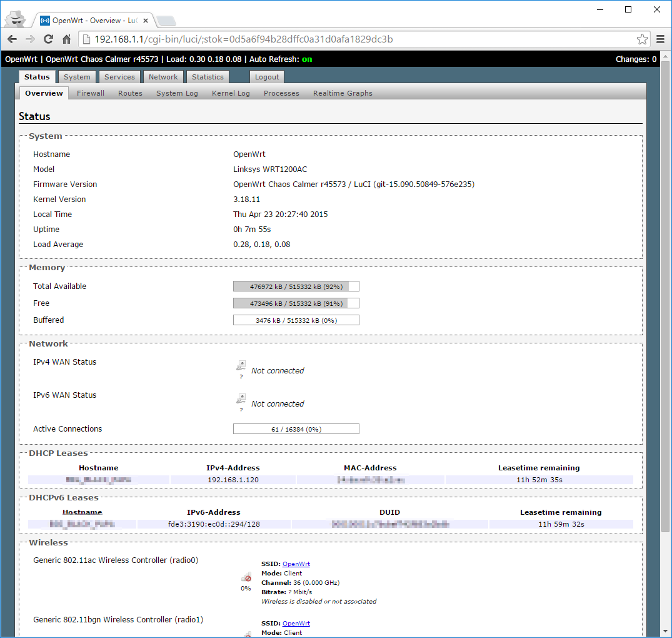Open the Firewall status subtab
The image size is (672, 638).
coord(91,93)
